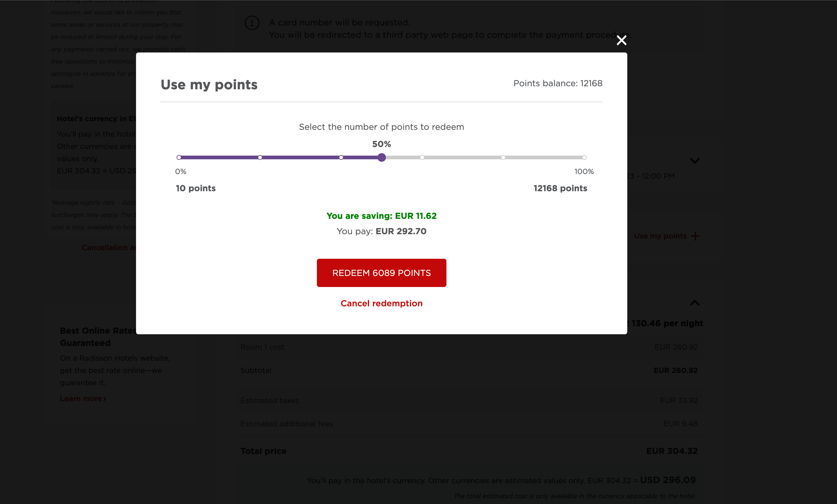Image resolution: width=837 pixels, height=504 pixels.
Task: Close the Use my points dialog
Action: click(x=621, y=41)
